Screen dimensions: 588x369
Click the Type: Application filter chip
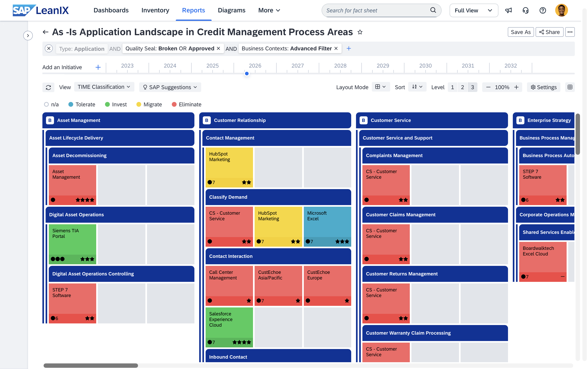(82, 49)
